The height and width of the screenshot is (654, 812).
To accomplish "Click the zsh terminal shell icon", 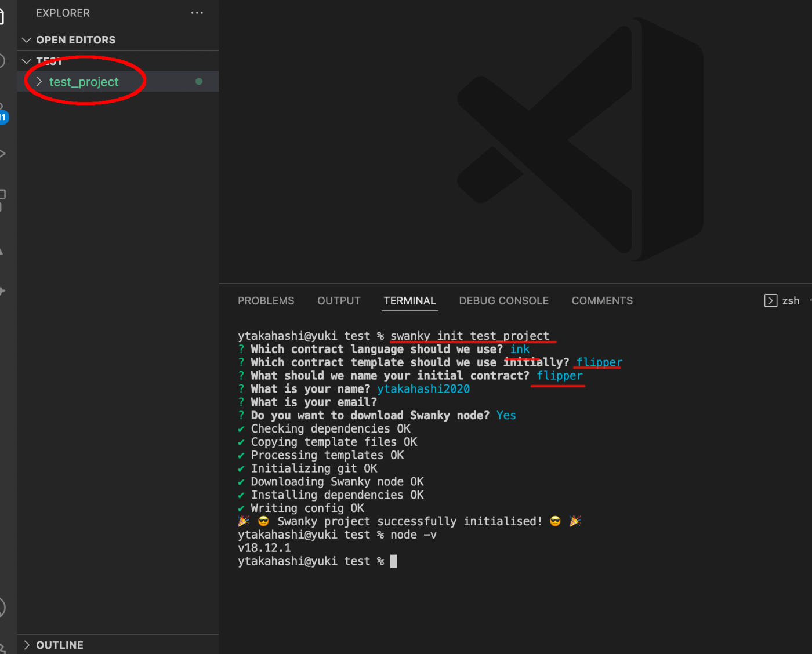I will coord(770,300).
